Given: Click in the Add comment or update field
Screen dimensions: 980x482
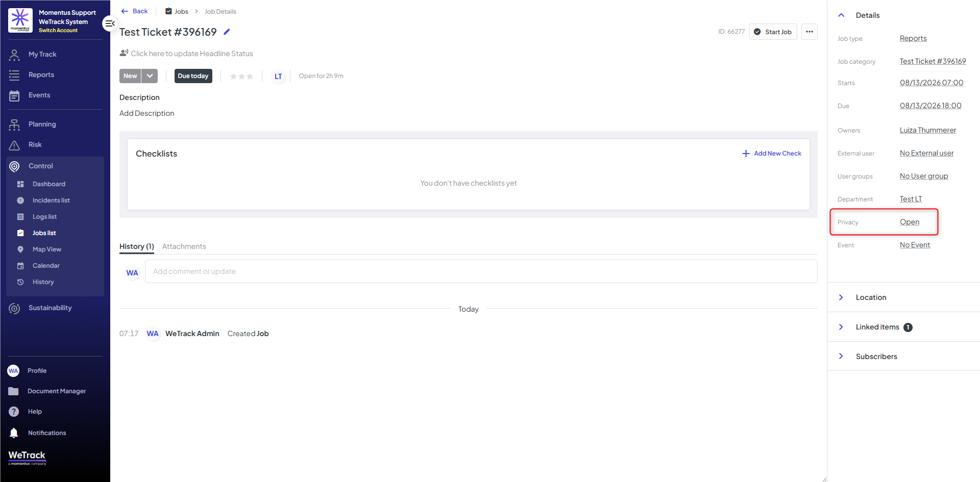Looking at the screenshot, I should pyautogui.click(x=481, y=271).
